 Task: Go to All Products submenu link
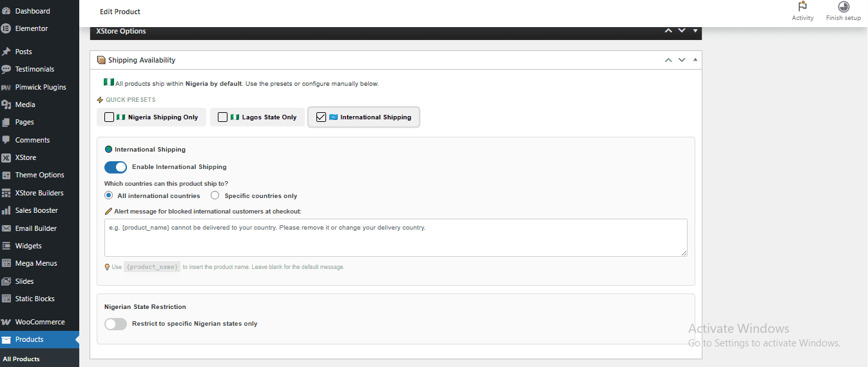[21, 359]
